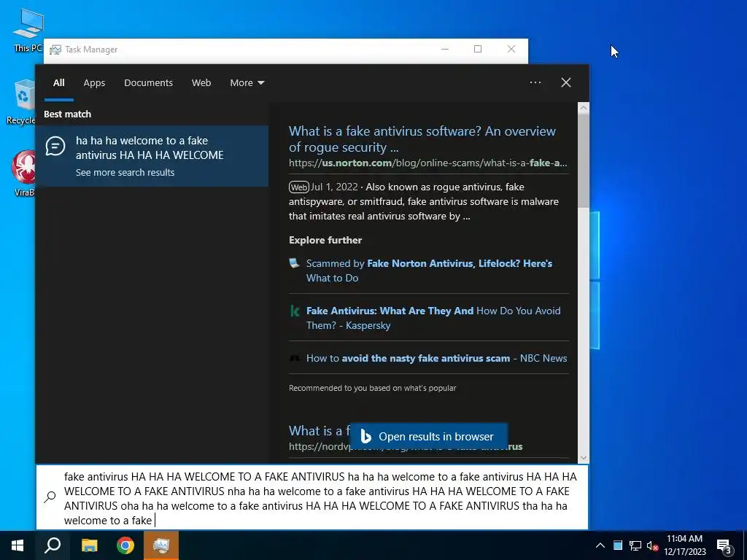Close the search panel with X

566,82
